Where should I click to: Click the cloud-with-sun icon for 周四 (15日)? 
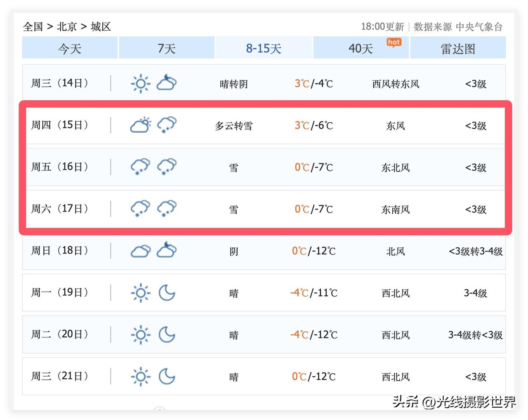(140, 125)
